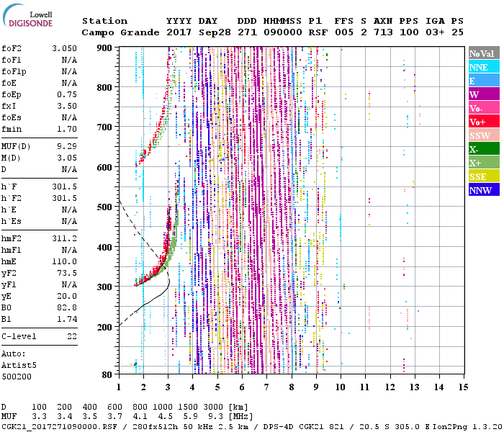Click the SSW legend color box
This screenshot has height=432, width=504.
(481, 135)
